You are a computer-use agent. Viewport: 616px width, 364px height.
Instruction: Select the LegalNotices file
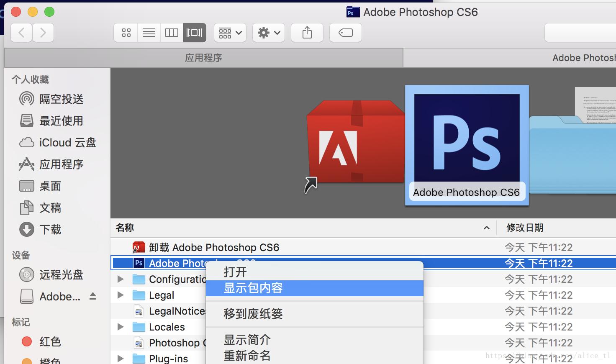(x=363, y=311)
